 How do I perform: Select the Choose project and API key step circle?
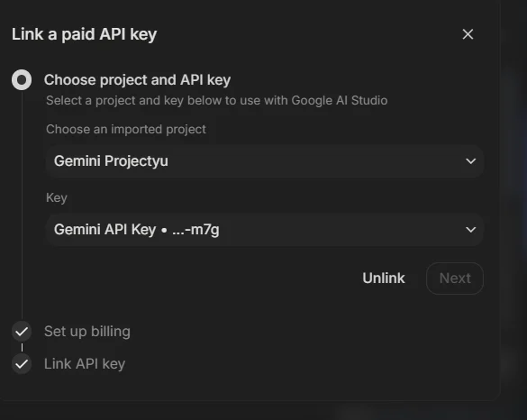click(22, 79)
